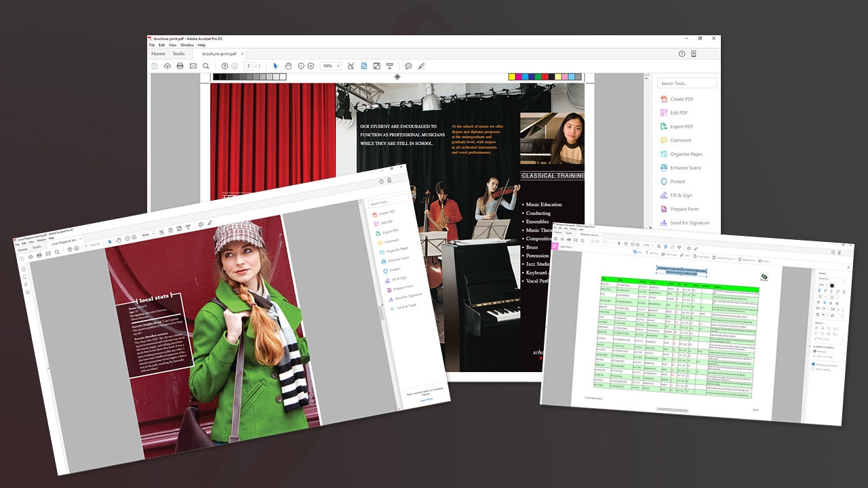
Task: Click the Add Comment speech bubble icon
Action: [408, 66]
